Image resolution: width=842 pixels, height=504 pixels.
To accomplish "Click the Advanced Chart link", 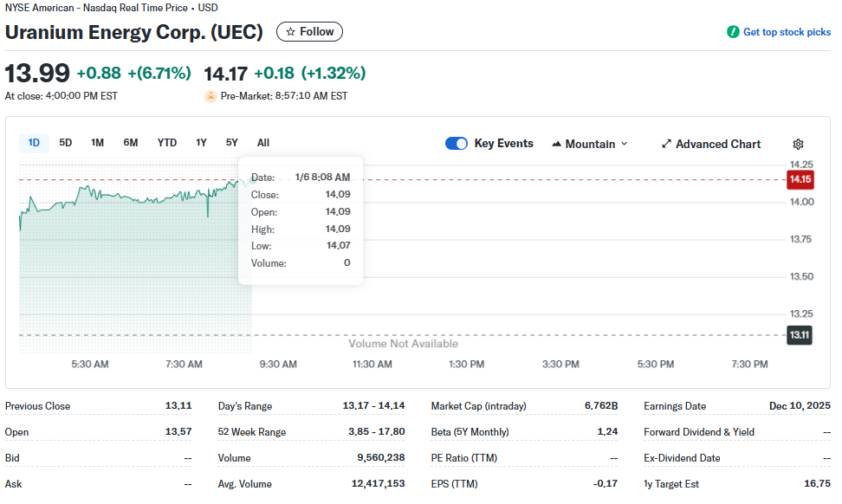I will click(x=718, y=144).
